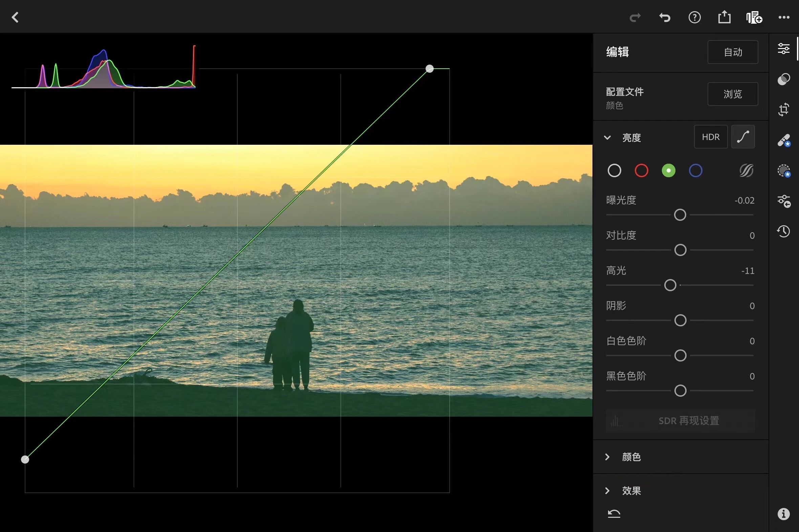Select the white RGB curve channel
799x532 pixels.
(614, 170)
